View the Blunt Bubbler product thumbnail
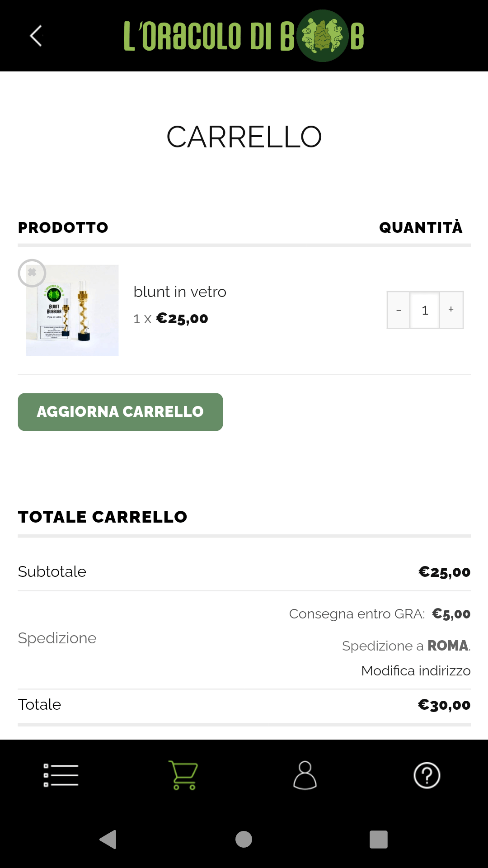This screenshot has height=868, width=488. click(x=72, y=311)
